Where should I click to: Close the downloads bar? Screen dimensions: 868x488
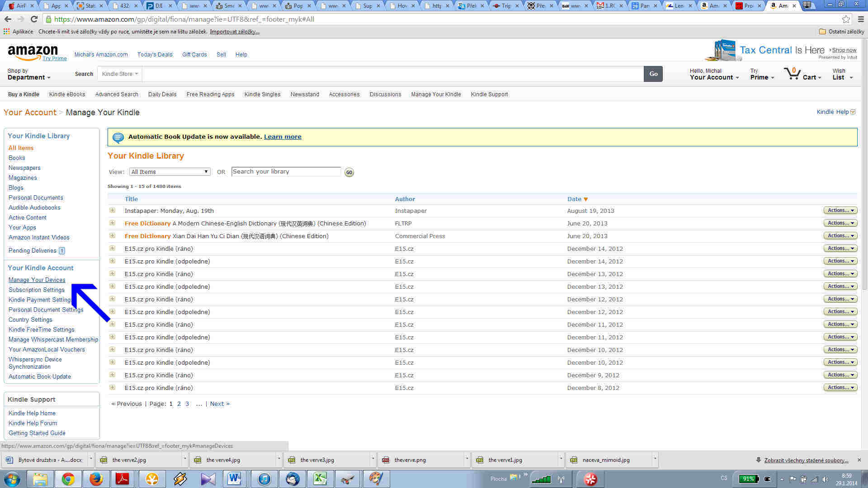[x=859, y=460]
